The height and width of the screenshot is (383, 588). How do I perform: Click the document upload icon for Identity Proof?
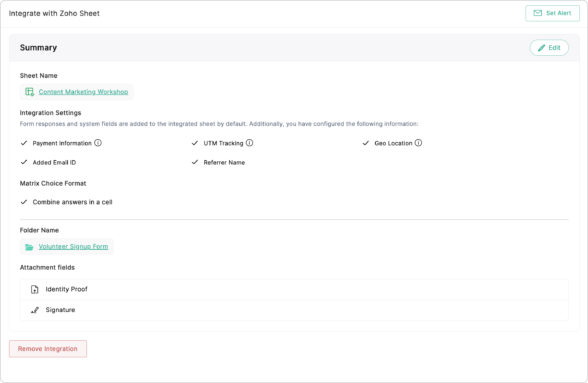[35, 289]
